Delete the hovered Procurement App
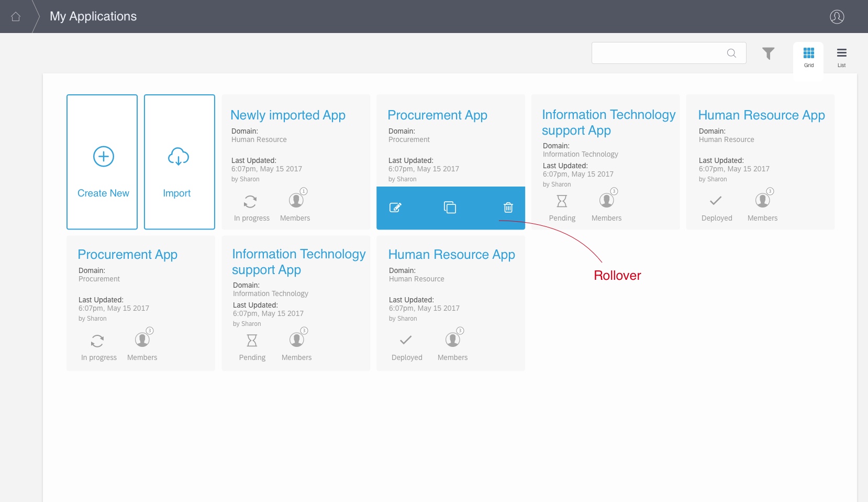 coord(508,208)
